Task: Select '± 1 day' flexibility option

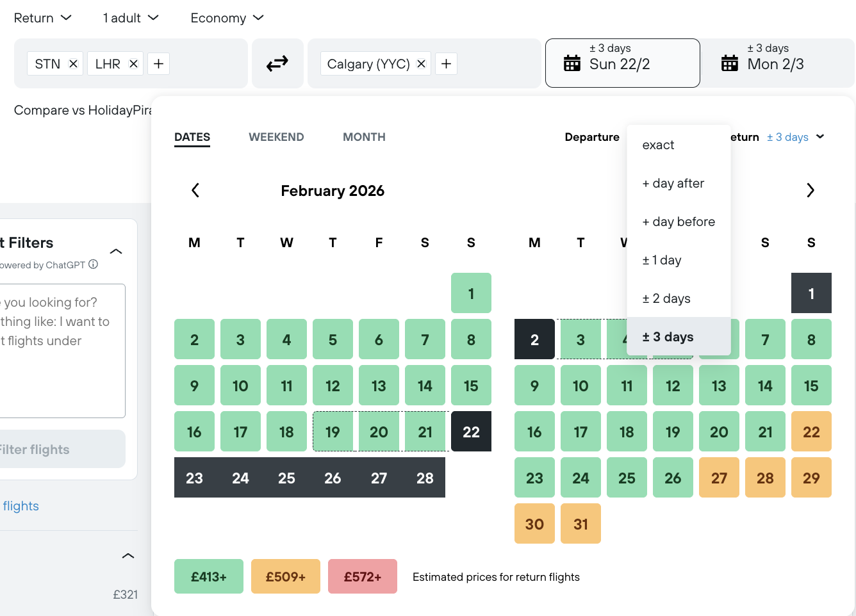Action: pos(662,261)
